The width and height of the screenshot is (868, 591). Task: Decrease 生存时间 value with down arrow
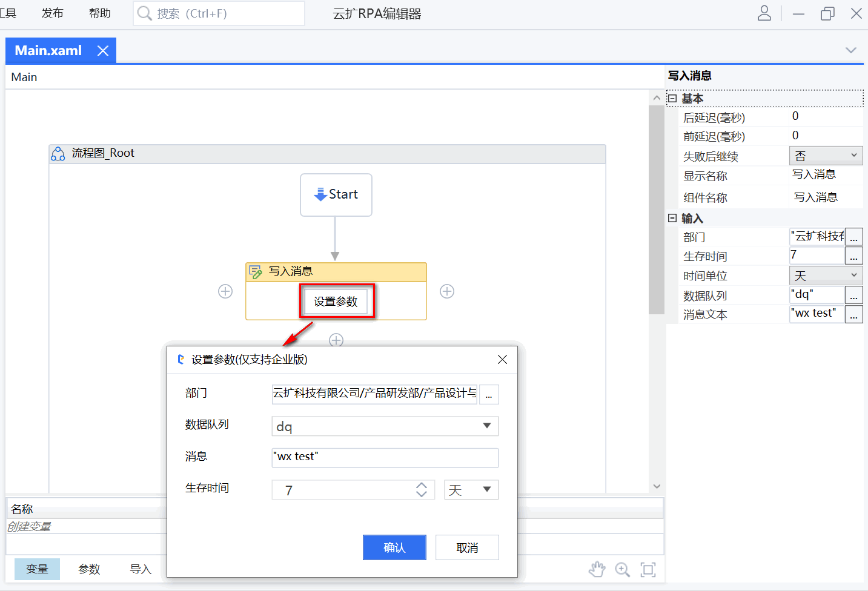(x=422, y=494)
